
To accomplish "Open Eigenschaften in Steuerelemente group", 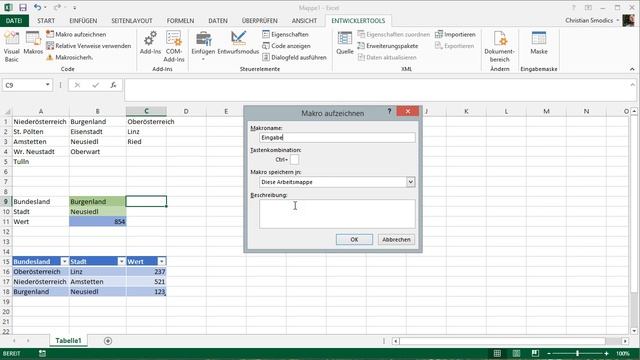I will tap(285, 34).
